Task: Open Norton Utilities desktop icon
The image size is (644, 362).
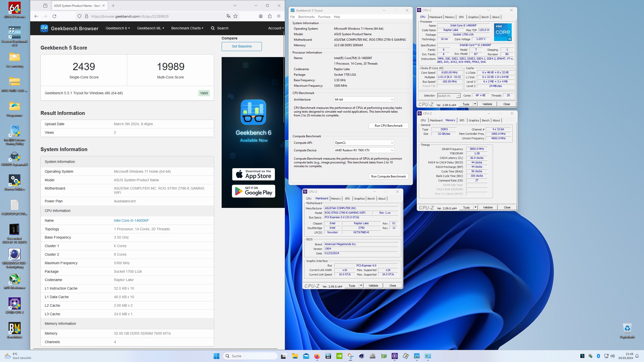Action: point(15,183)
